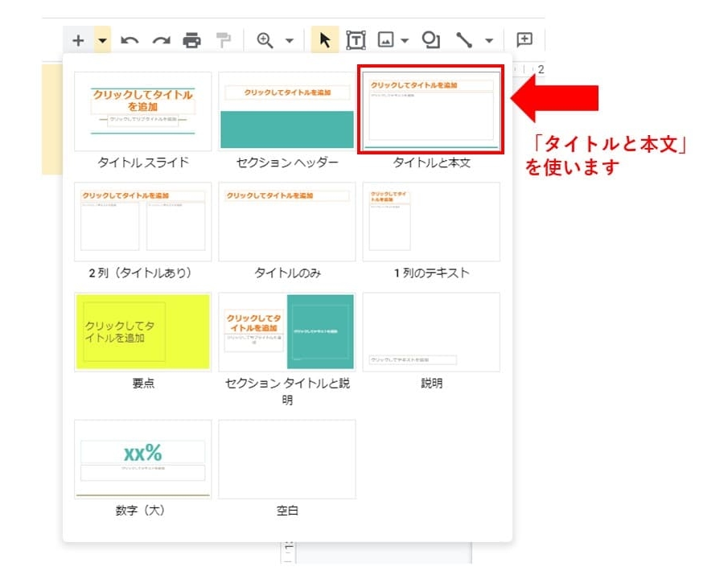Click the add comment icon

524,40
